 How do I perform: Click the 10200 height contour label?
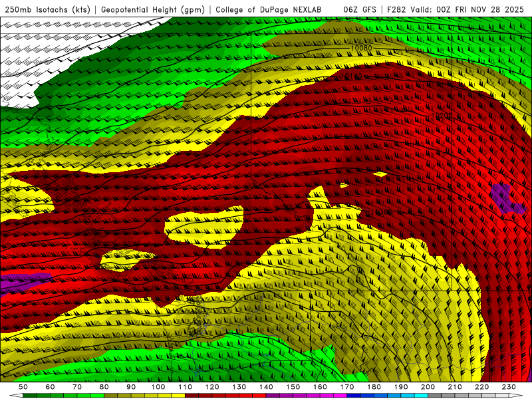click(442, 116)
